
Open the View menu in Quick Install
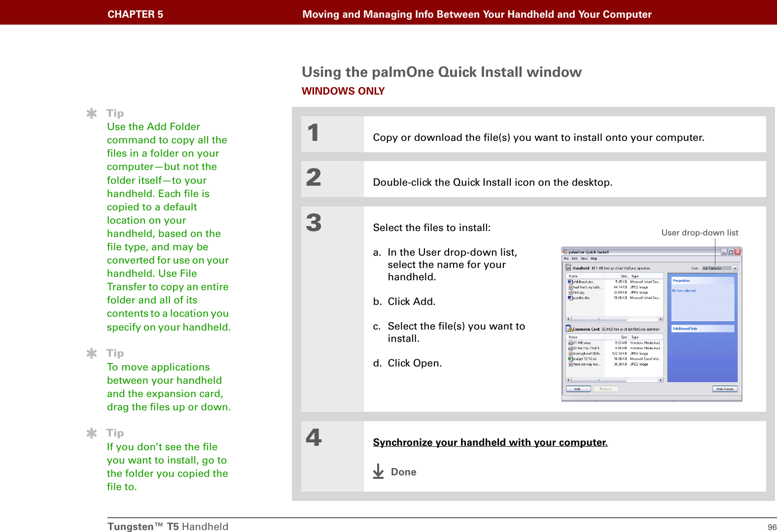click(x=584, y=259)
